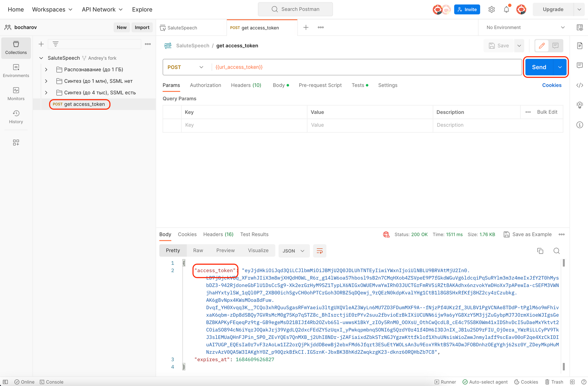The width and height of the screenshot is (588, 386).
Task: Open HTTP method POST dropdown
Action: pyautogui.click(x=186, y=67)
